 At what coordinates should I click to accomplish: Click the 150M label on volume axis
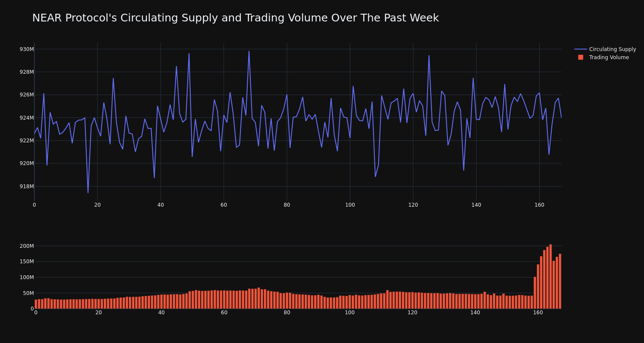pyautogui.click(x=27, y=262)
